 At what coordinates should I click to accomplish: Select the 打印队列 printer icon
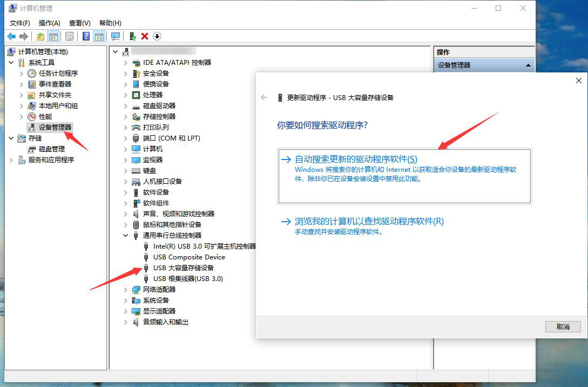[x=136, y=128]
